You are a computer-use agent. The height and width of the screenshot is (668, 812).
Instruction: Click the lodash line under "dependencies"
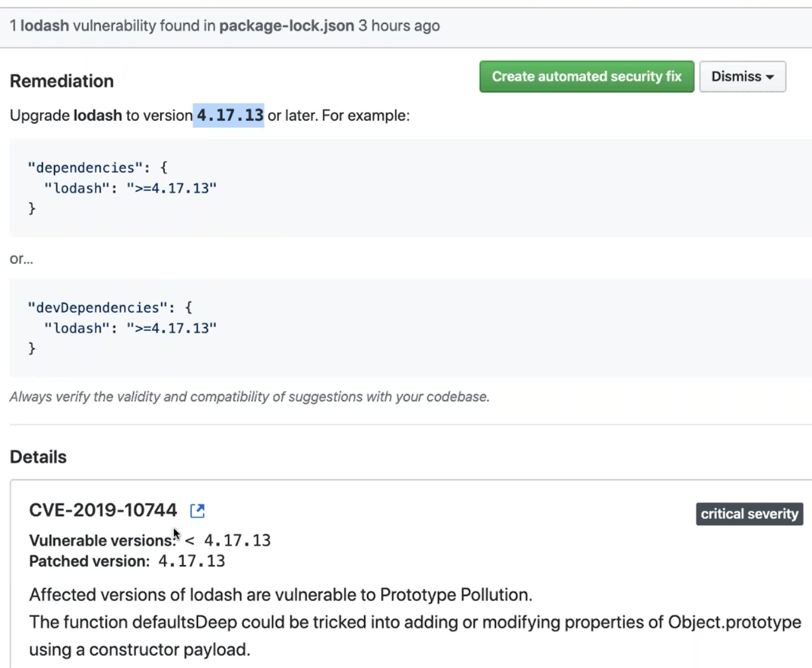click(x=131, y=188)
